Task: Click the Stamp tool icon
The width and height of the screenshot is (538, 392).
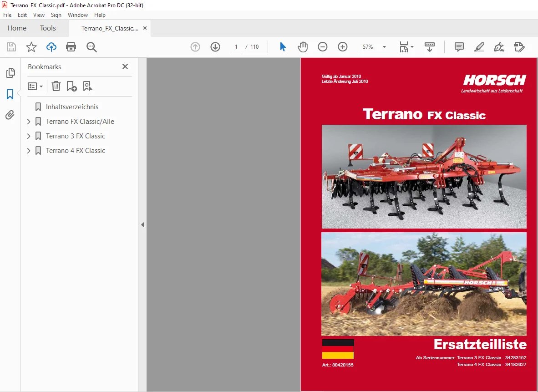Action: 519,47
